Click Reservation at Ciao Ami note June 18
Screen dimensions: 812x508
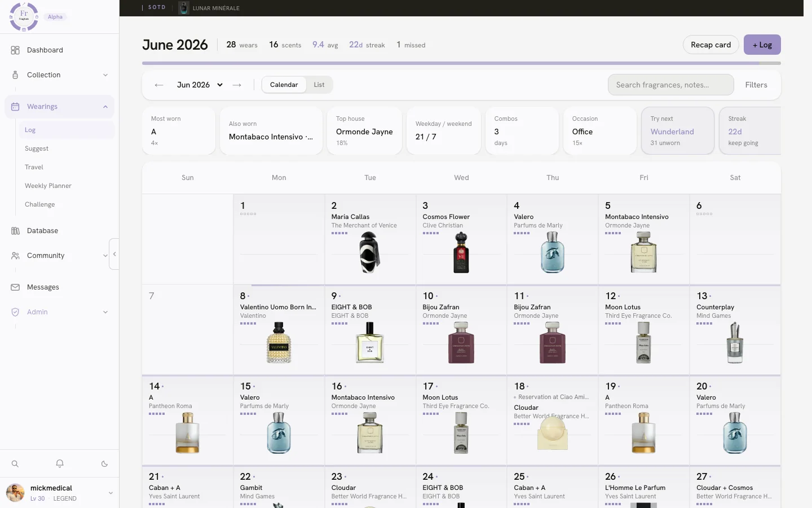pos(551,397)
